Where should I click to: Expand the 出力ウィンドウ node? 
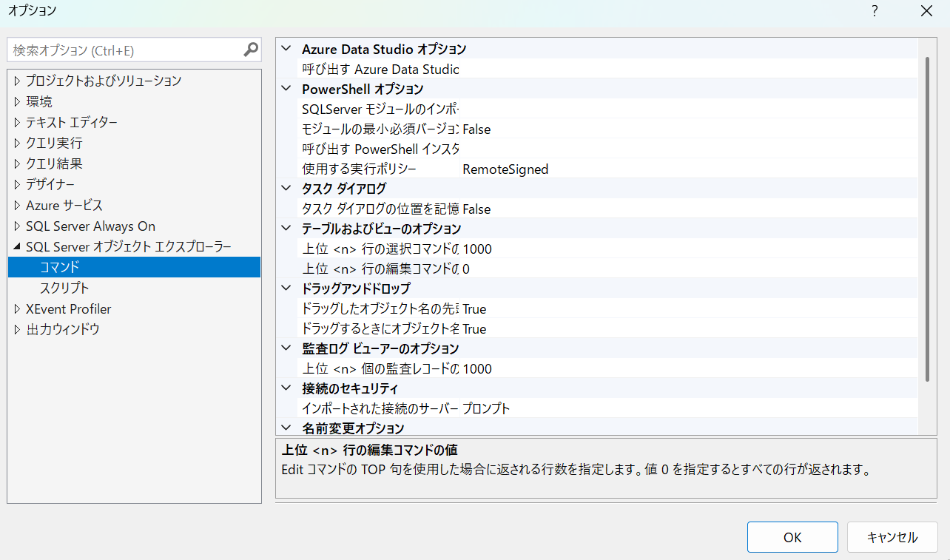(18, 329)
